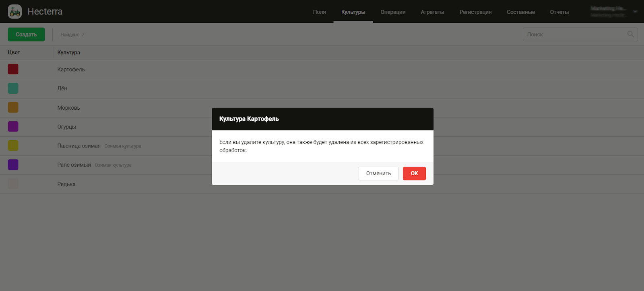Click the search magnifier icon
The image size is (644, 291).
click(x=630, y=35)
